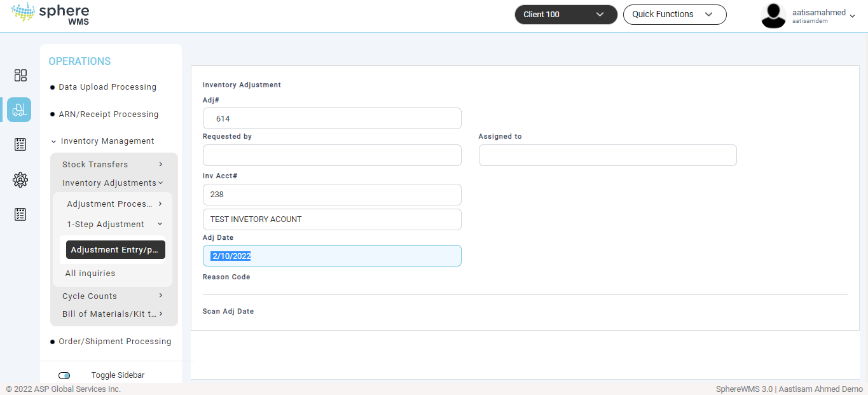Click the upper checklist icon in sidebar
Screen dimensions: 868x395
coord(20,145)
